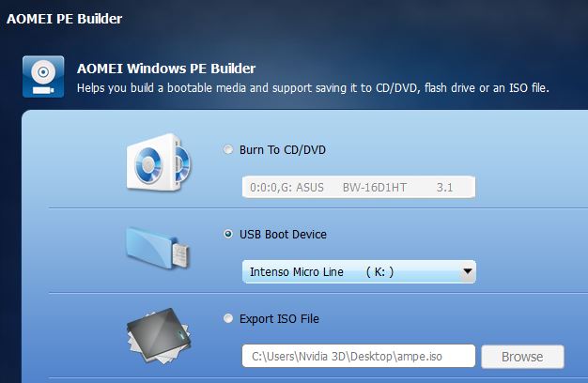Click the bootable media description text
The image size is (588, 383).
[x=313, y=88]
